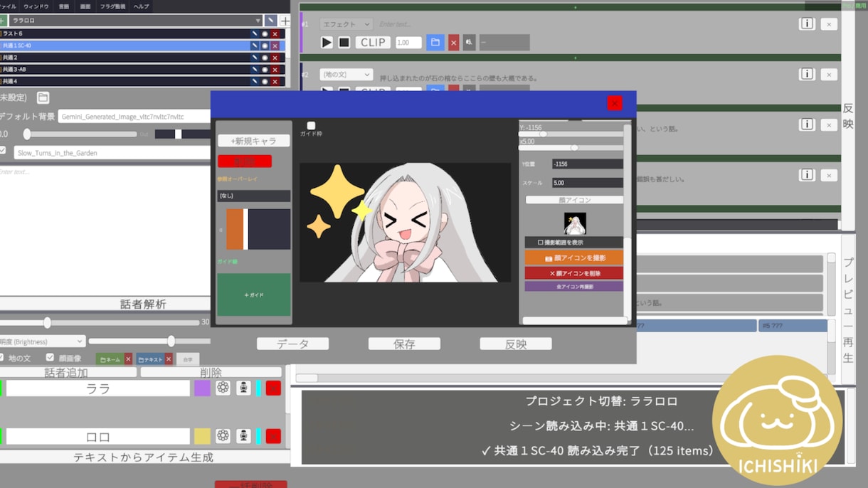Screen dimensions: 868x488
Task: Open blue folder icon in item #1 row
Action: point(435,43)
